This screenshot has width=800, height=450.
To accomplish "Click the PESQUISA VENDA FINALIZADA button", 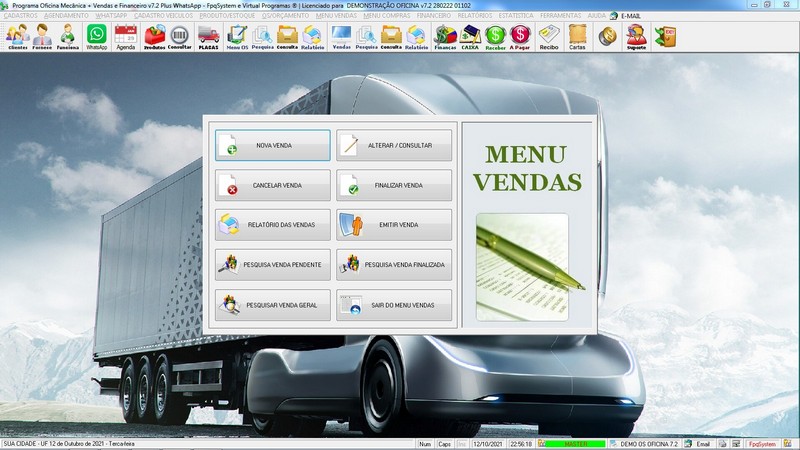I will pyautogui.click(x=394, y=265).
